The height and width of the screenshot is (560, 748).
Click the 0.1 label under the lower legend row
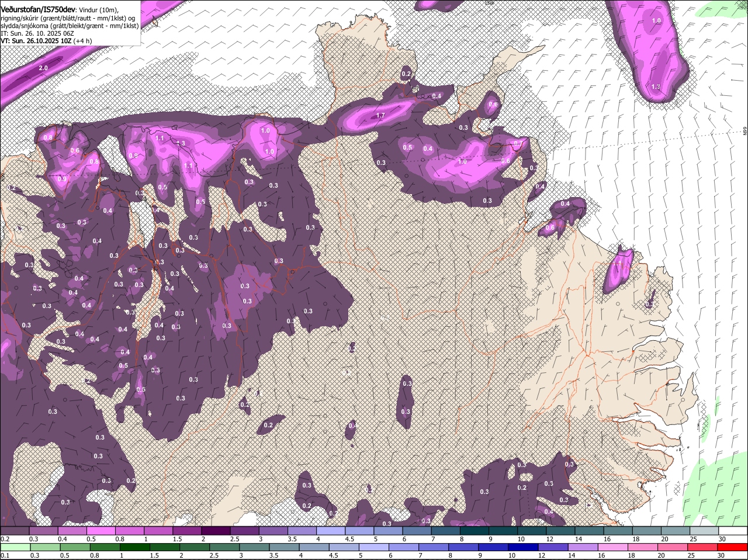(x=5, y=555)
